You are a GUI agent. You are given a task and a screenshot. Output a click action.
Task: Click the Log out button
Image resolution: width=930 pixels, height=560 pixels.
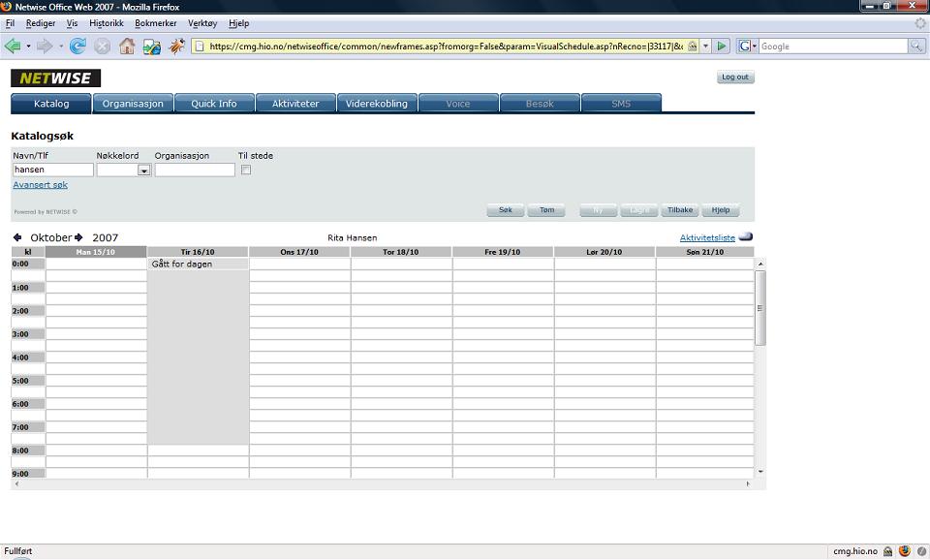click(735, 78)
